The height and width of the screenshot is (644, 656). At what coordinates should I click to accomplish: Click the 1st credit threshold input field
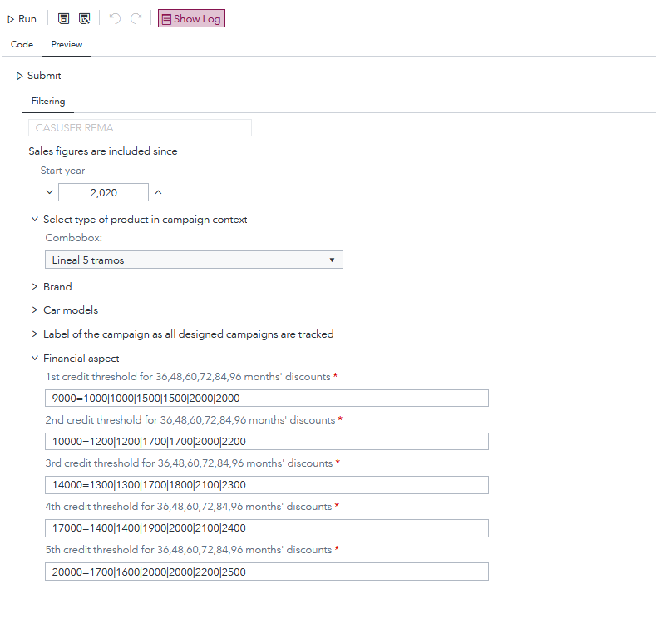point(266,399)
